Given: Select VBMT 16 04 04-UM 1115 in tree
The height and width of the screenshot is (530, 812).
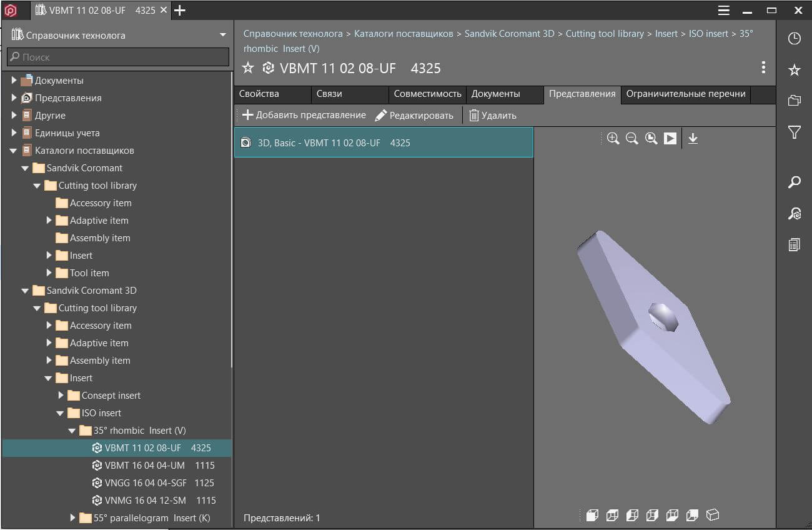Looking at the screenshot, I should click(159, 466).
